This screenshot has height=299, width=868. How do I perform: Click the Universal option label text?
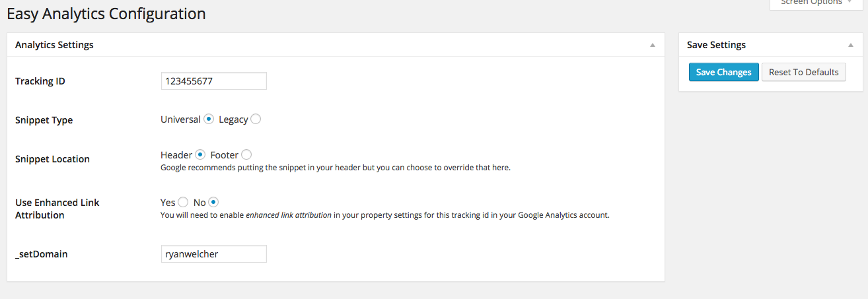(180, 119)
